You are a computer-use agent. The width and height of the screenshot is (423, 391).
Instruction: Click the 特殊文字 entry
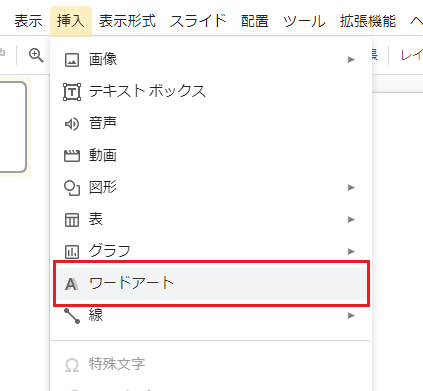tap(117, 364)
